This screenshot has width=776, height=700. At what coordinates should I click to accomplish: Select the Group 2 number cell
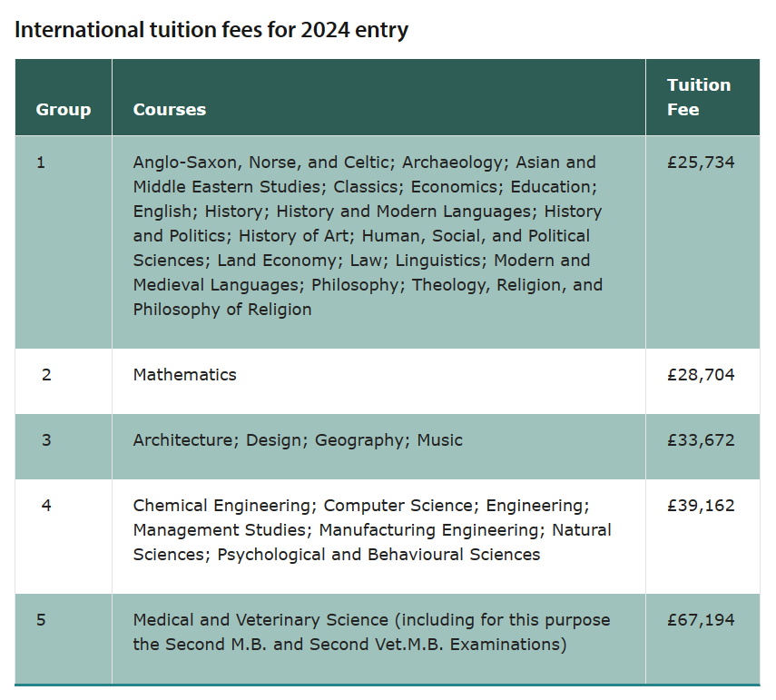(x=46, y=375)
